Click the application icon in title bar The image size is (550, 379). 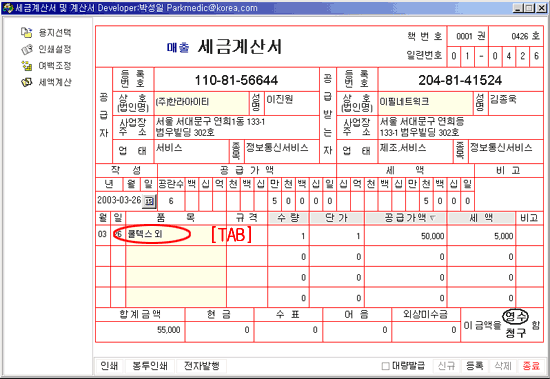[x=8, y=8]
